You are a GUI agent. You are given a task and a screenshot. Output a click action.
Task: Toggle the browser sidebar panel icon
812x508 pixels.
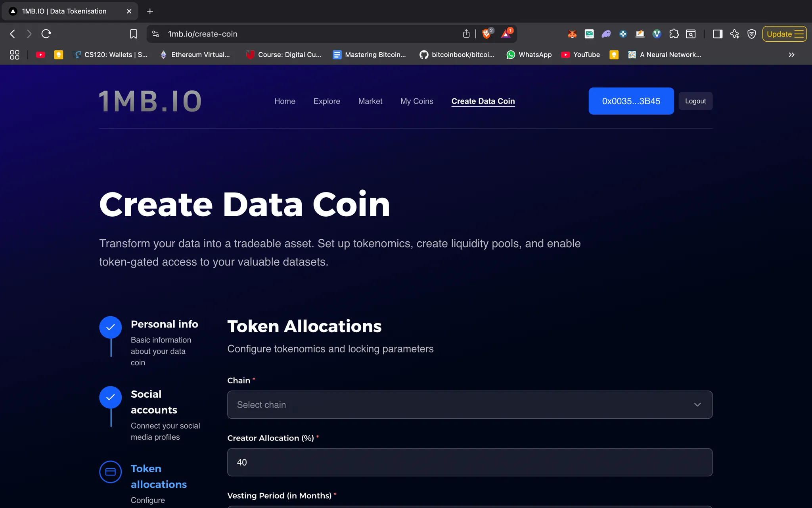(717, 34)
